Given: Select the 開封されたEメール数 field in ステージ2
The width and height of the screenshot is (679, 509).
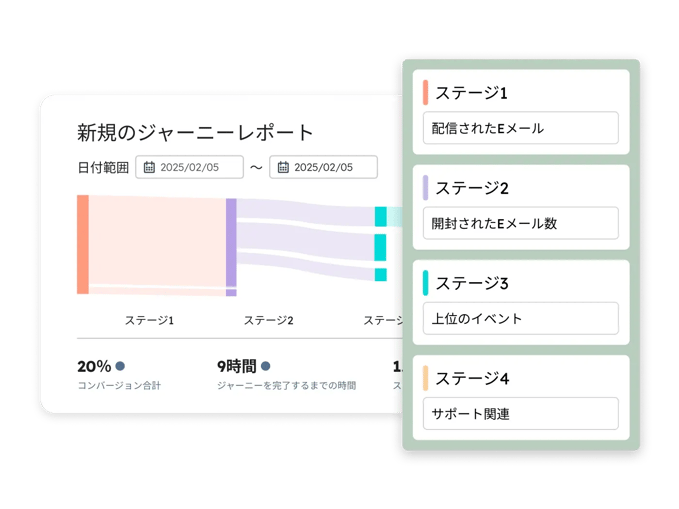Looking at the screenshot, I should tap(520, 223).
